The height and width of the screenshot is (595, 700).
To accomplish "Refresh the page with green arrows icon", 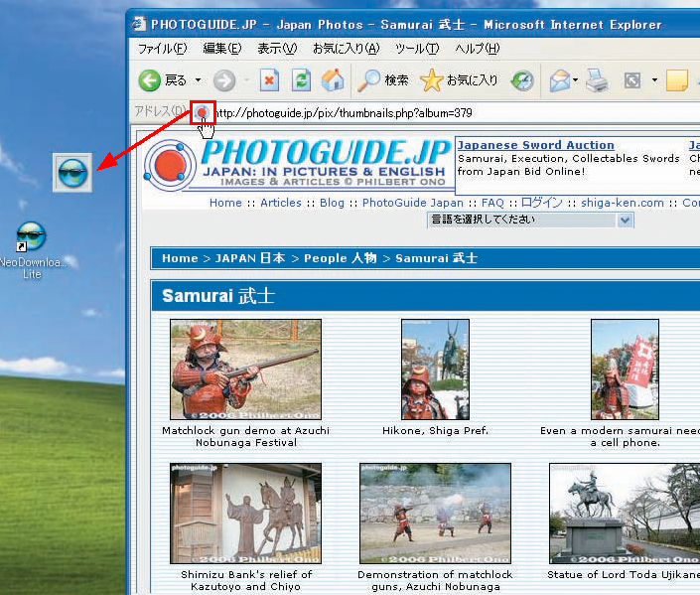I will pyautogui.click(x=301, y=80).
